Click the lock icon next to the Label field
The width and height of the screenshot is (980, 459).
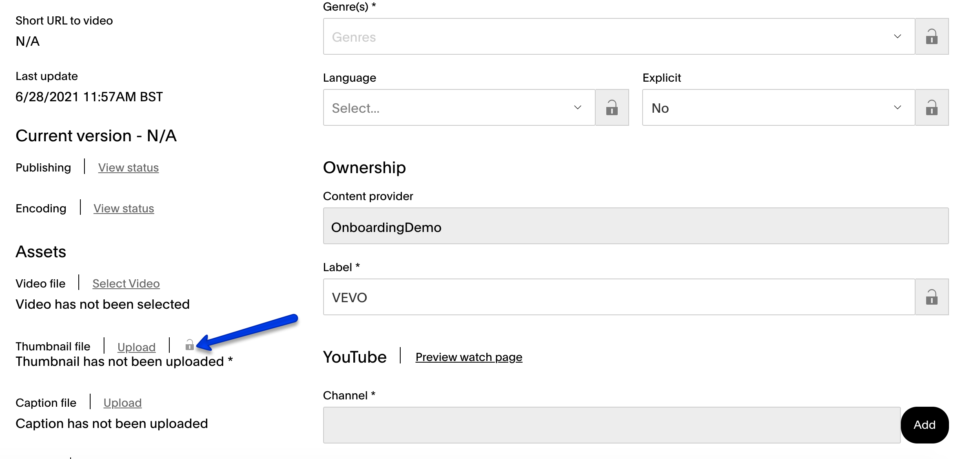[932, 297]
